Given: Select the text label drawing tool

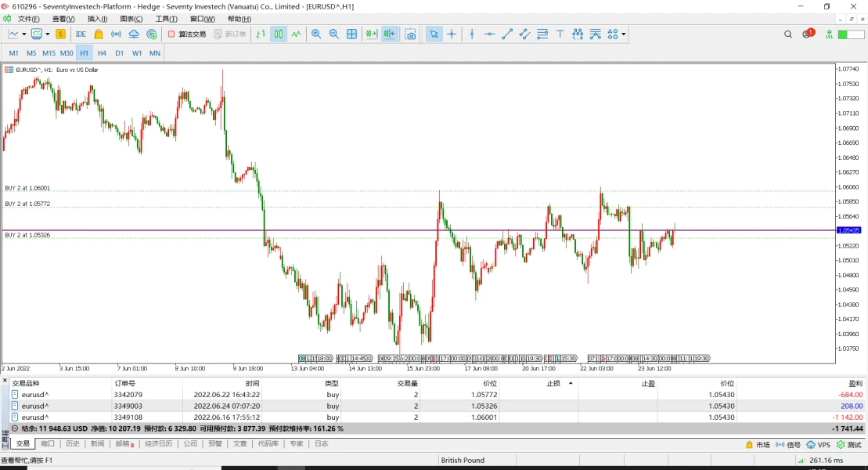Looking at the screenshot, I should pyautogui.click(x=560, y=34).
